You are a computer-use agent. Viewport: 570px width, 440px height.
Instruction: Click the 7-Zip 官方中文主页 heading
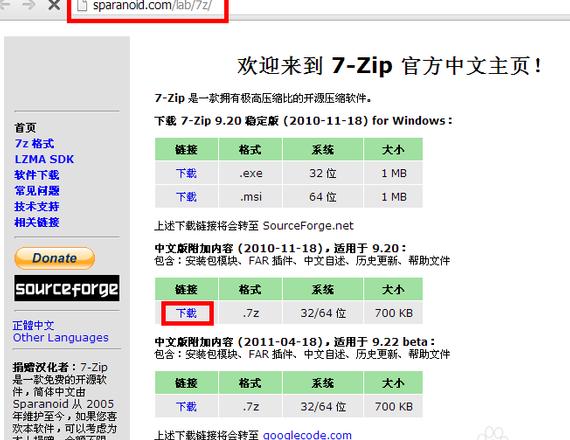pos(389,66)
